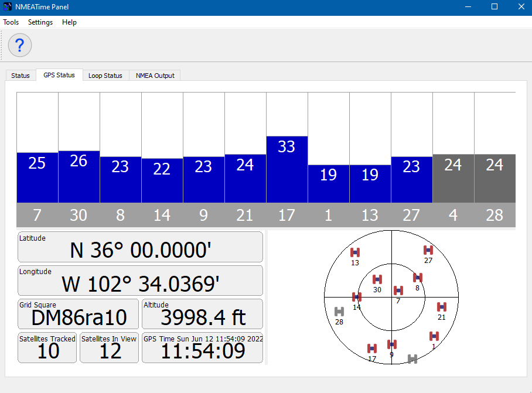The width and height of the screenshot is (532, 393).
Task: Select satellite 17 icon in the sky plot
Action: coord(372,348)
